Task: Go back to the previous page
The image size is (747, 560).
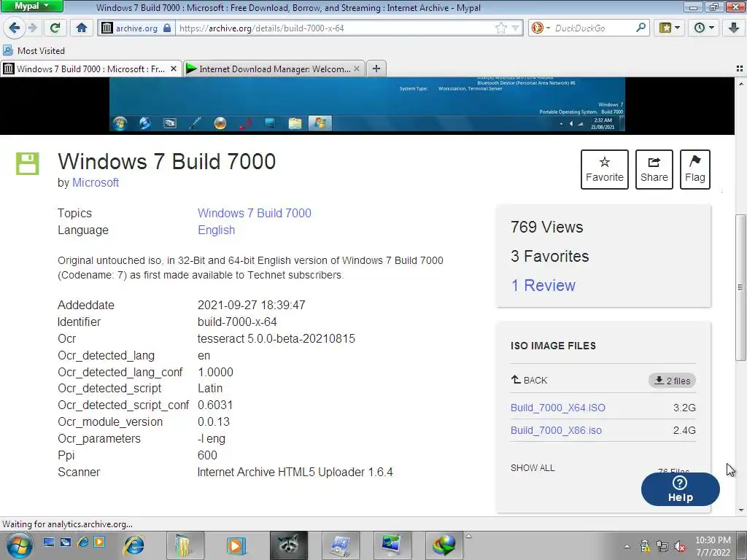Action: pos(15,28)
